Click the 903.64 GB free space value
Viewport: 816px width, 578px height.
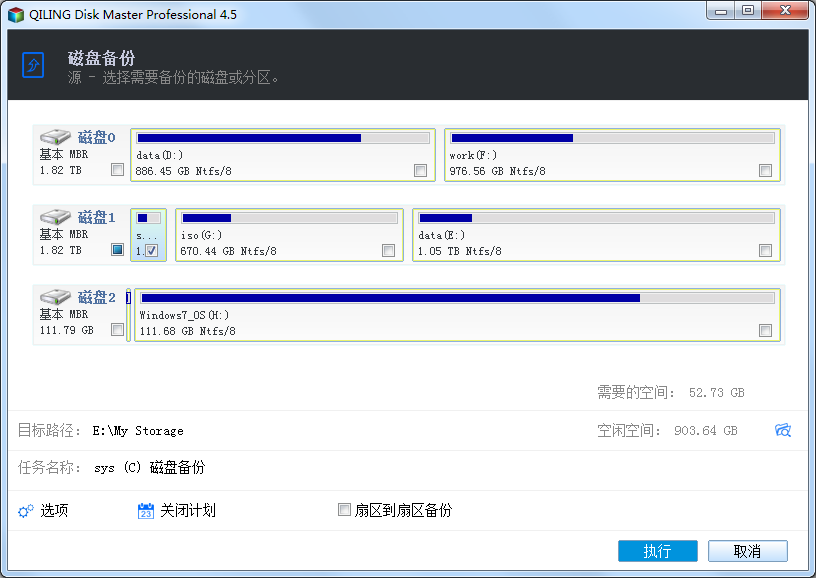click(x=706, y=431)
